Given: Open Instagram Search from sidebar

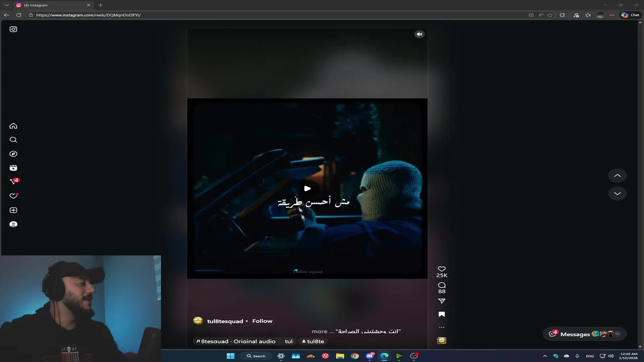Looking at the screenshot, I should (14, 140).
